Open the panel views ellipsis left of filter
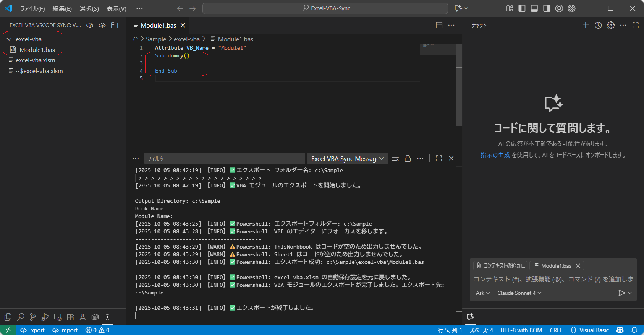 coord(136,158)
